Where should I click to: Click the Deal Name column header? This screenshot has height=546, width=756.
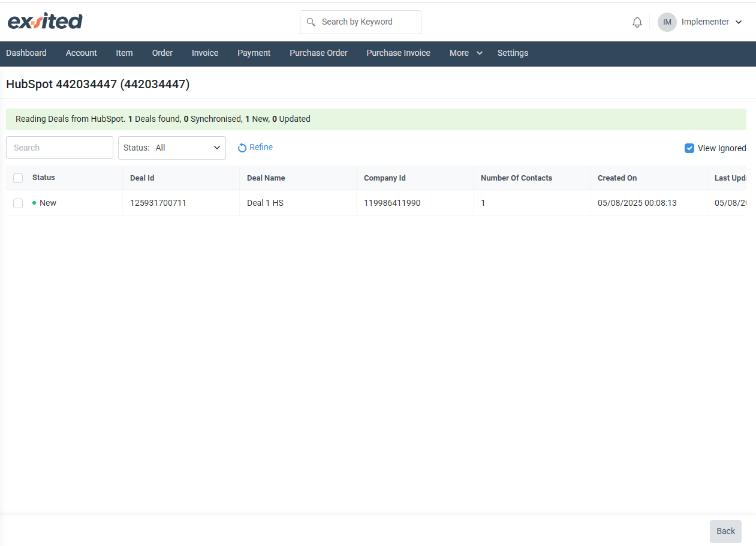(x=266, y=178)
